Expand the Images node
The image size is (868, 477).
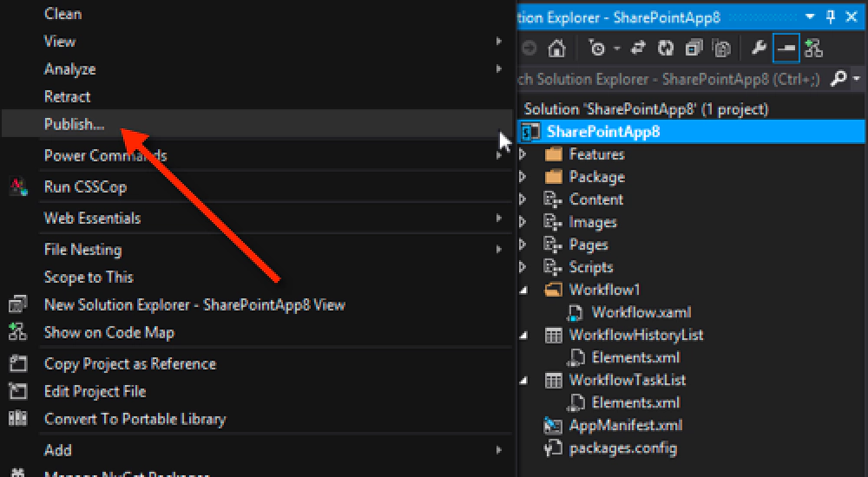[523, 222]
